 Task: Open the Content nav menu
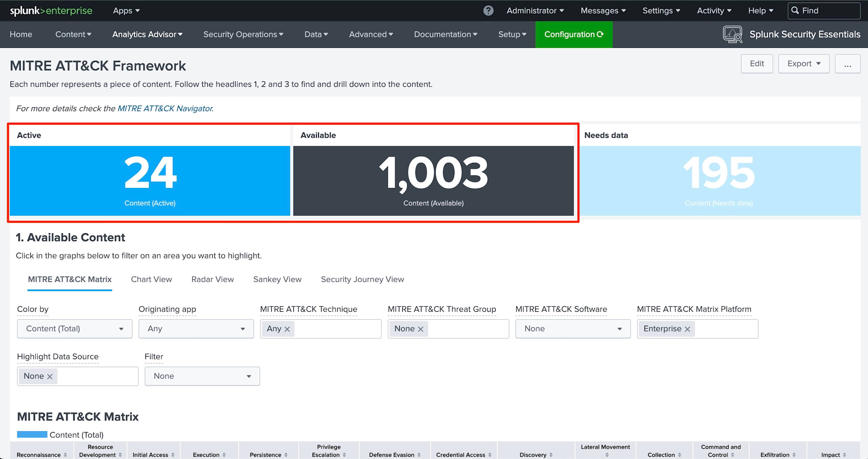point(73,34)
